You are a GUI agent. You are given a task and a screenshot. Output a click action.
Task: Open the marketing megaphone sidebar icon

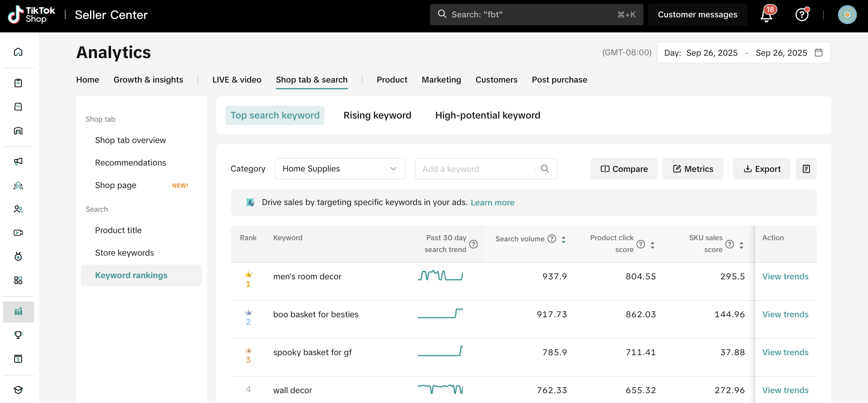[x=18, y=161]
